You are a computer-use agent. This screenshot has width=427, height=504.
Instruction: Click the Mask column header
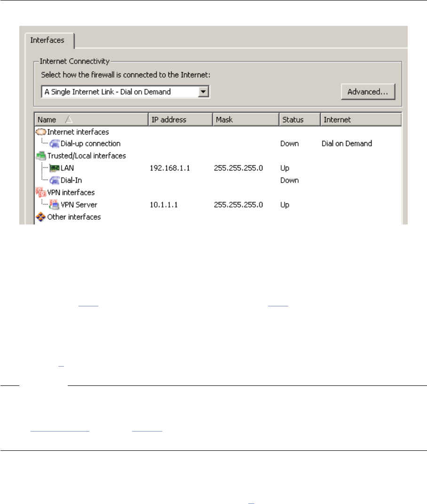(246, 120)
